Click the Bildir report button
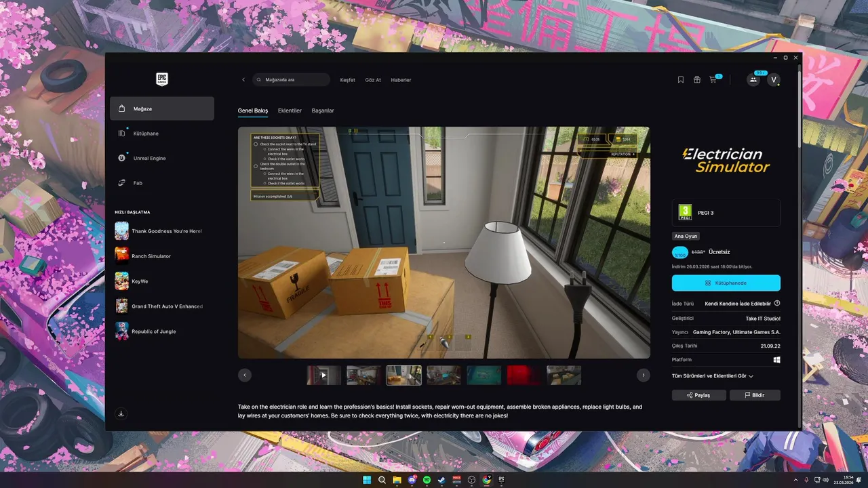Image resolution: width=868 pixels, height=488 pixels. pos(755,395)
